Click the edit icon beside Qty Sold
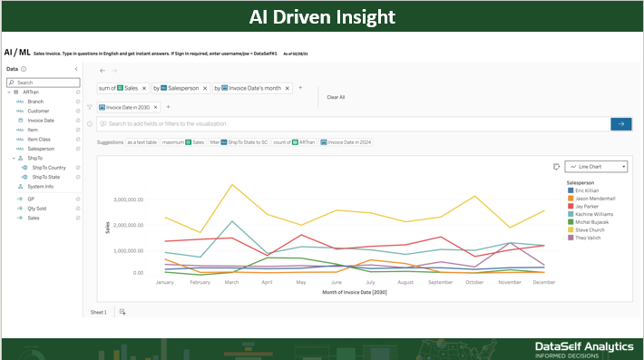Viewport: 644px width, 360px height. (78, 209)
